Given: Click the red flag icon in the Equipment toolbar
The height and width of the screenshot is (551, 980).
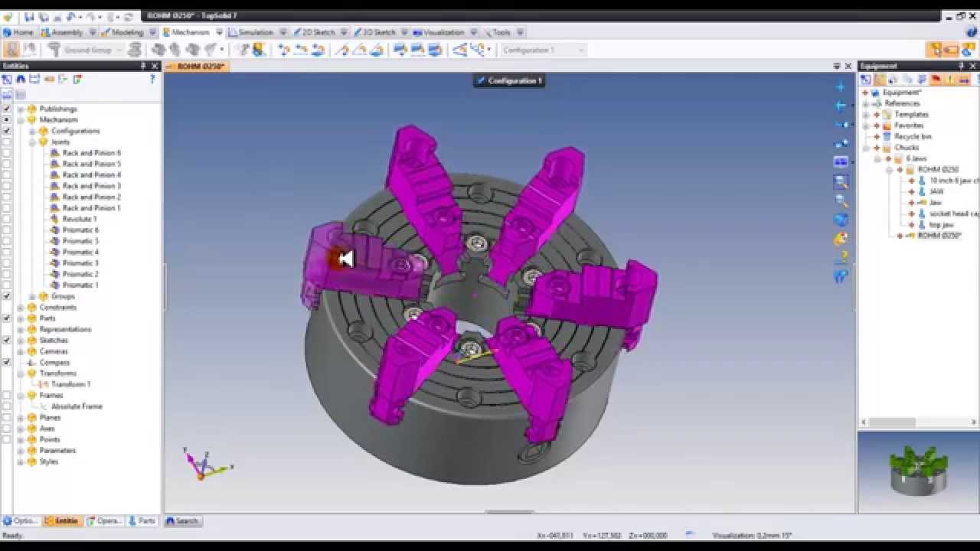Looking at the screenshot, I should click(x=936, y=79).
